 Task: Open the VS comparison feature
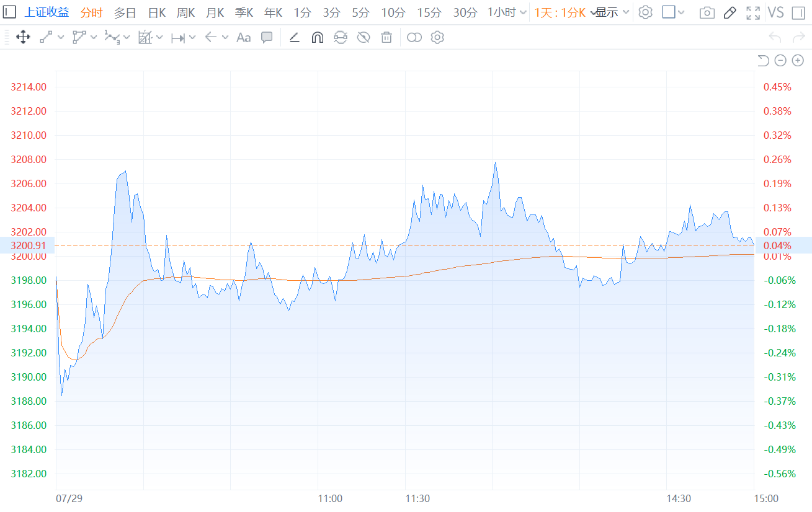point(776,12)
